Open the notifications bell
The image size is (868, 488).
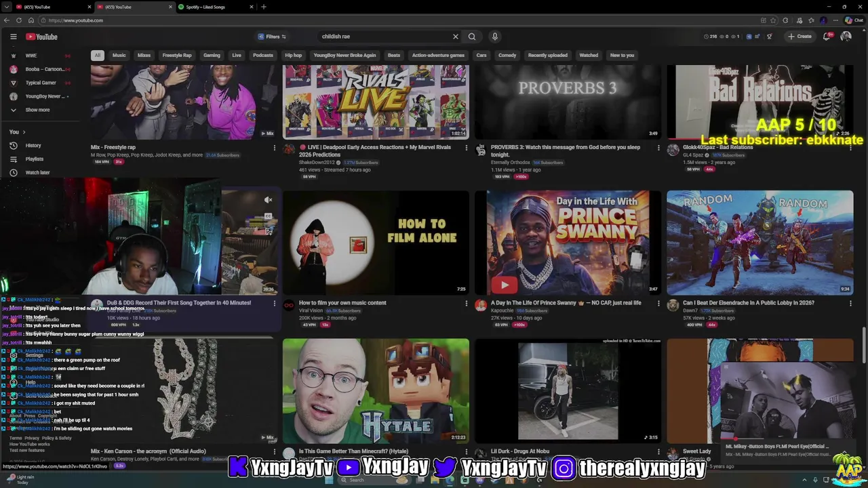[x=827, y=37]
